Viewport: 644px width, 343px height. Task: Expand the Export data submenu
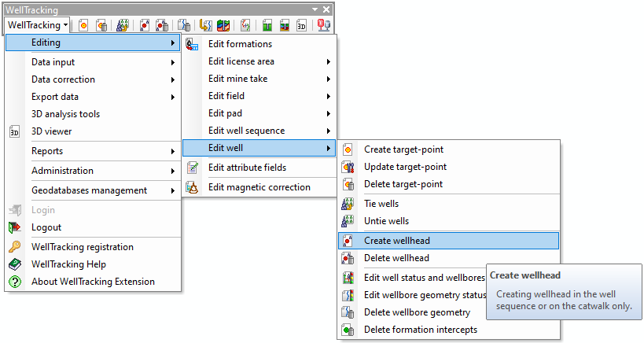click(93, 97)
